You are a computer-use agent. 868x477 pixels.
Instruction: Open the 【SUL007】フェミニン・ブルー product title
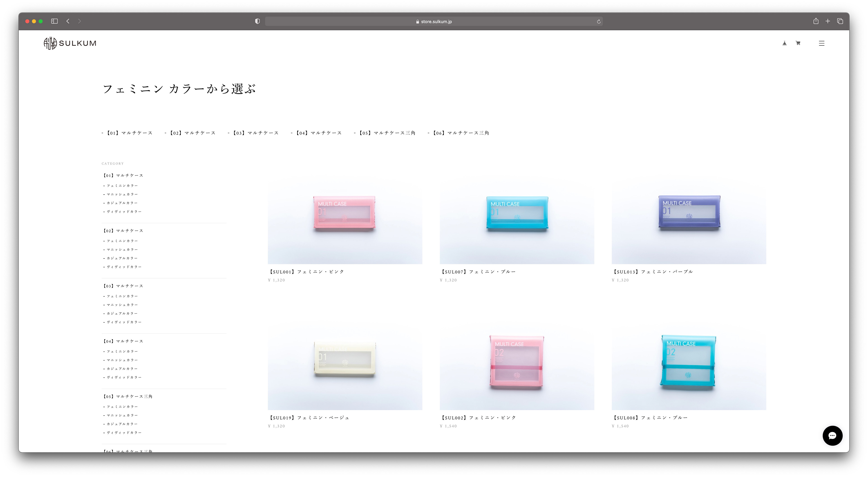point(479,272)
